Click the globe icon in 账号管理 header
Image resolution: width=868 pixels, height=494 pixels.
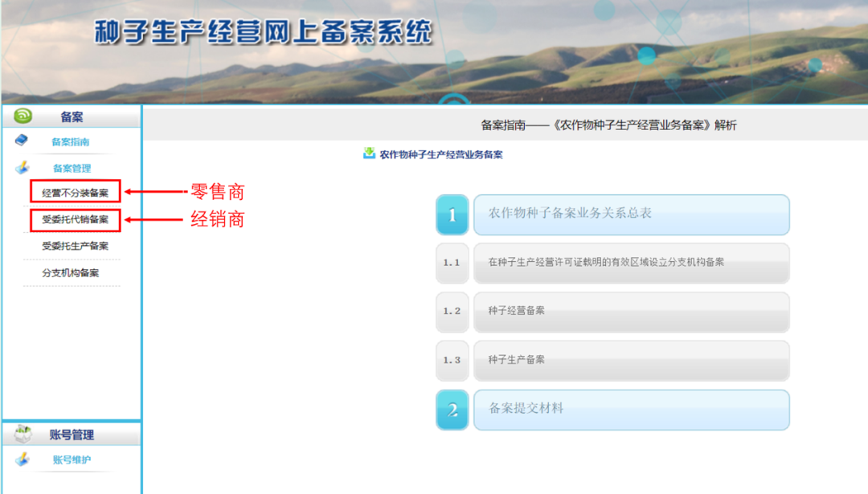22,434
